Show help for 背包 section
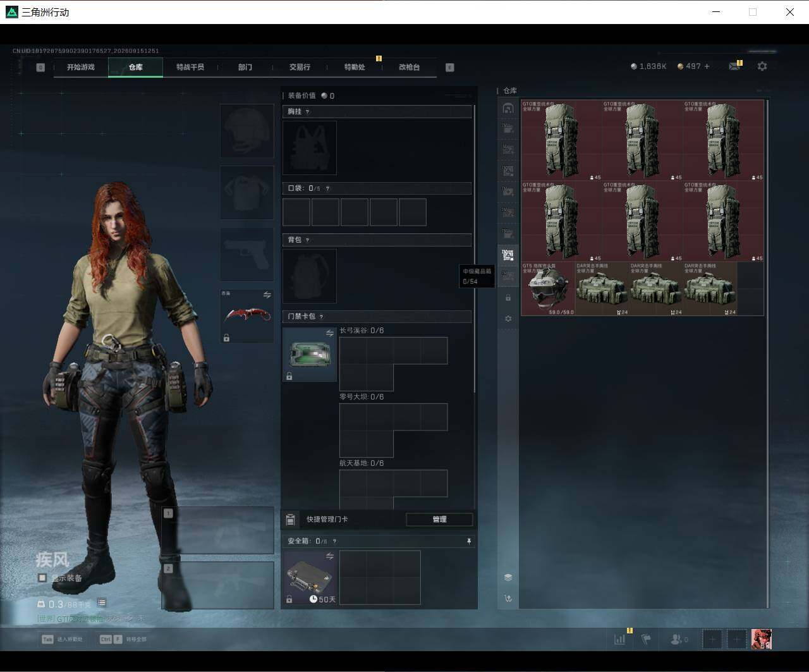 [308, 240]
